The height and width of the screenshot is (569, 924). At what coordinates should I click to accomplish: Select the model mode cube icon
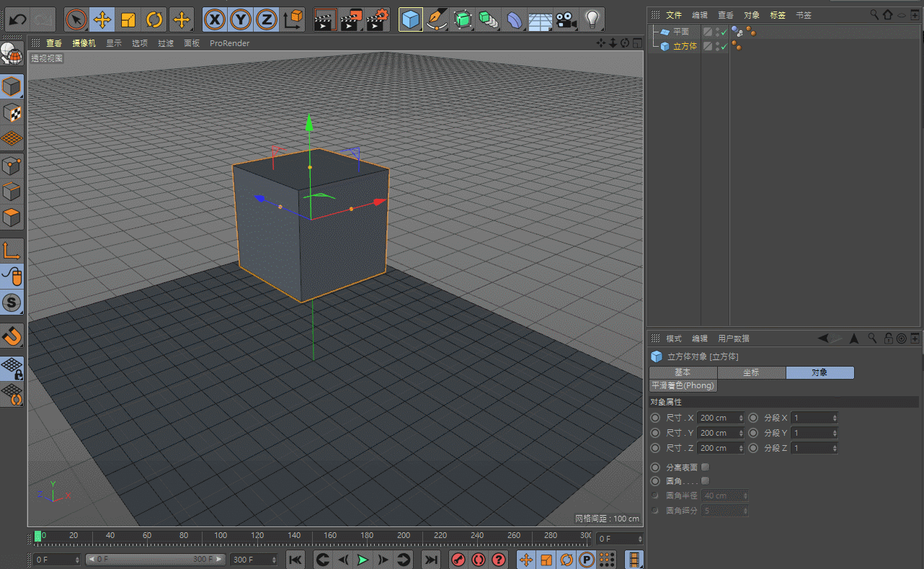(x=12, y=86)
